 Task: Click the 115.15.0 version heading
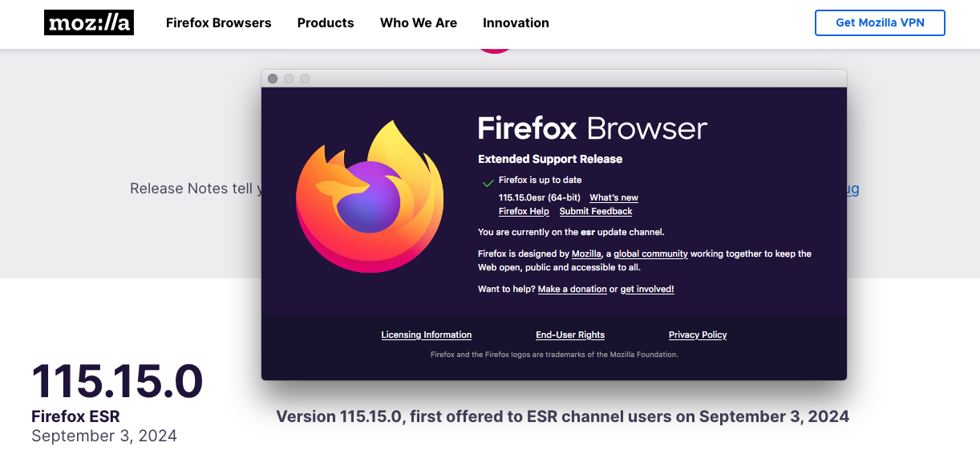coord(117,381)
